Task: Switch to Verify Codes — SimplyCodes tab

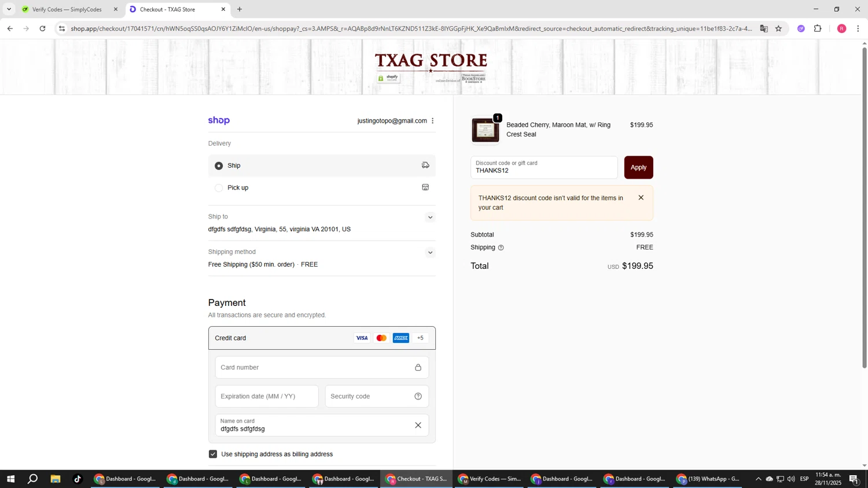Action: (x=71, y=9)
